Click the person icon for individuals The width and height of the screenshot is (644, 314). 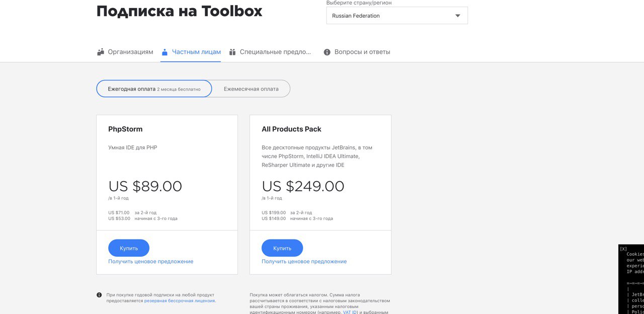(x=165, y=52)
